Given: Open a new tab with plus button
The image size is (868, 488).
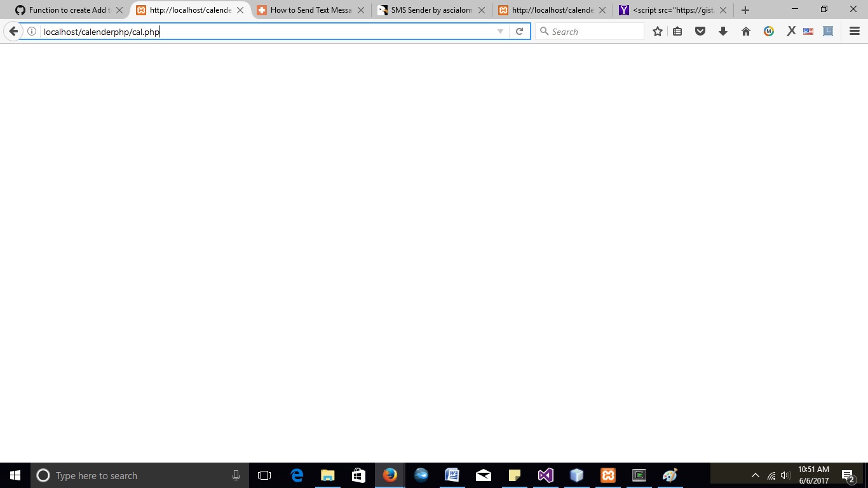Looking at the screenshot, I should (x=745, y=10).
